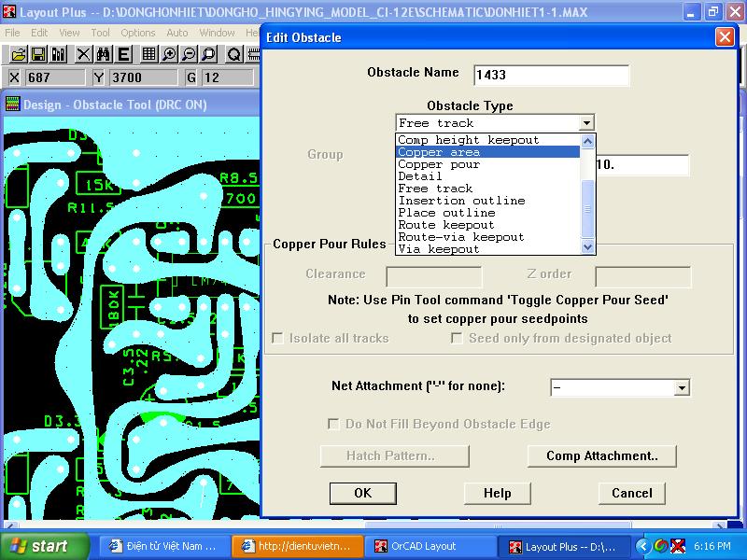Viewport: 747px width, 560px height.
Task: Click the Hatch Pattern button
Action: [x=394, y=456]
